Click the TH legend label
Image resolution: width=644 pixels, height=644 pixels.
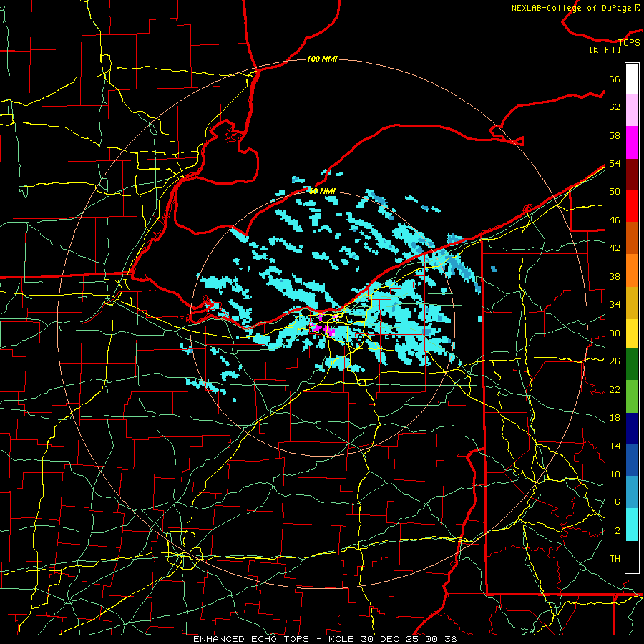point(615,558)
